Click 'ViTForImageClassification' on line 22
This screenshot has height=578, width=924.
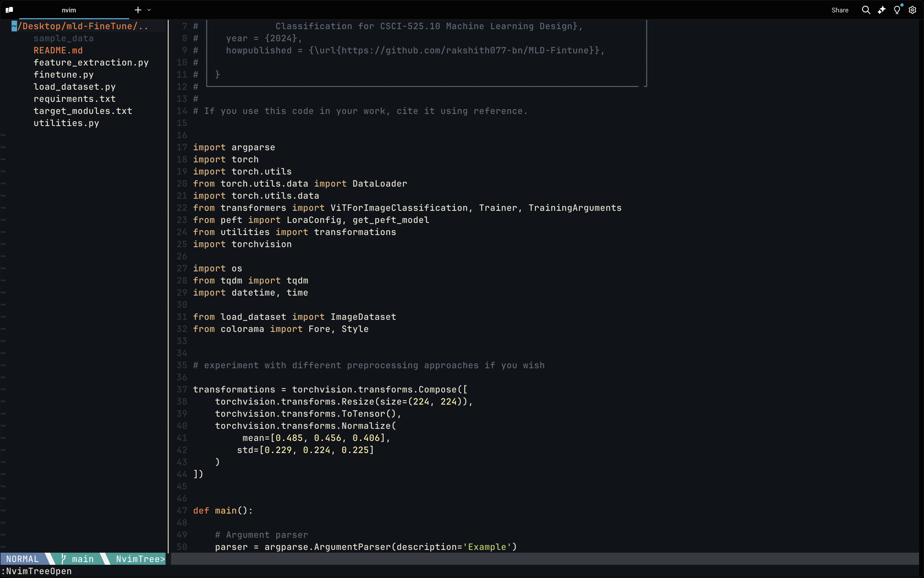pos(399,208)
